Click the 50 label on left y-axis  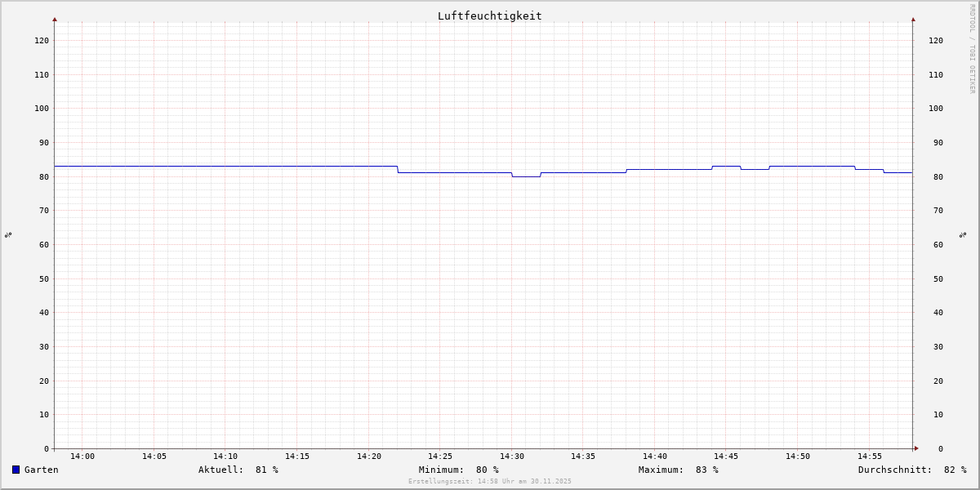pyautogui.click(x=44, y=278)
